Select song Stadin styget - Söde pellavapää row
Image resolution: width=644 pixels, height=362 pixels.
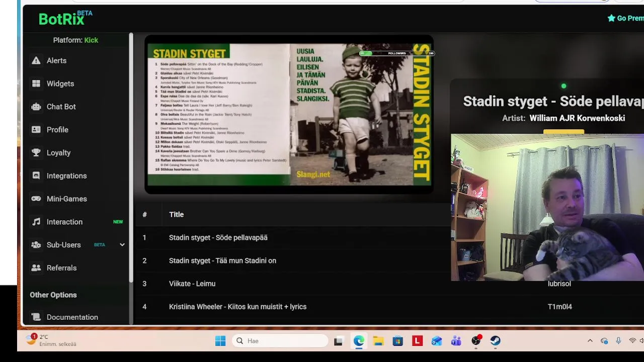[x=293, y=238]
